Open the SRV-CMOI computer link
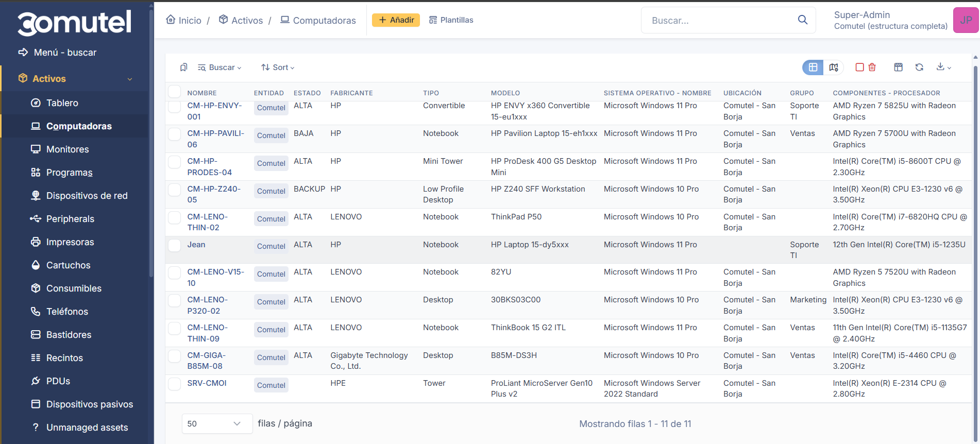 click(x=207, y=383)
